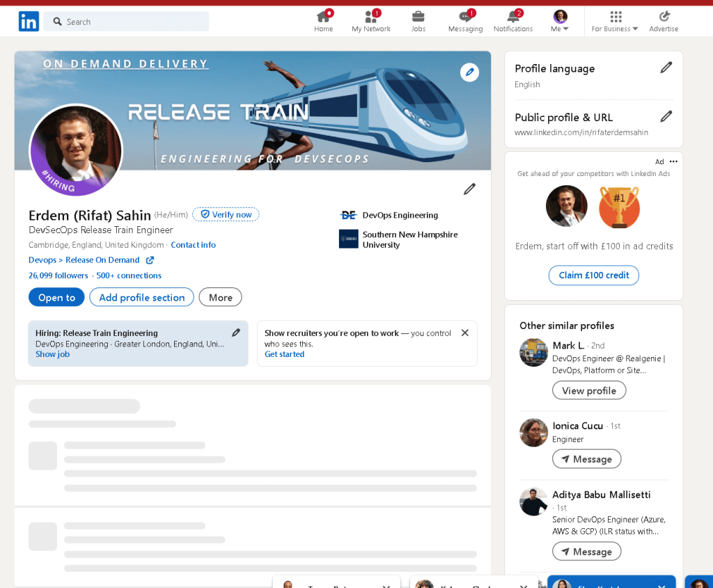Open the Contact info link
This screenshot has width=713, height=588.
pos(194,245)
